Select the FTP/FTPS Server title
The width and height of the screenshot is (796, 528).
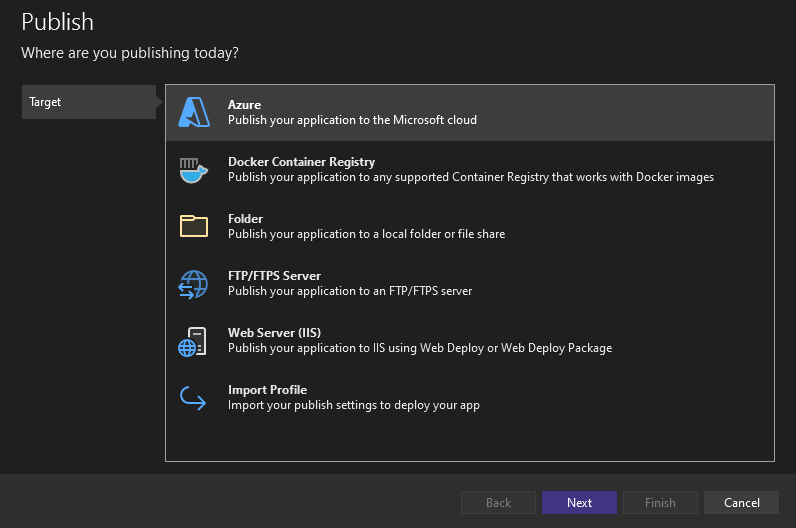tap(274, 276)
